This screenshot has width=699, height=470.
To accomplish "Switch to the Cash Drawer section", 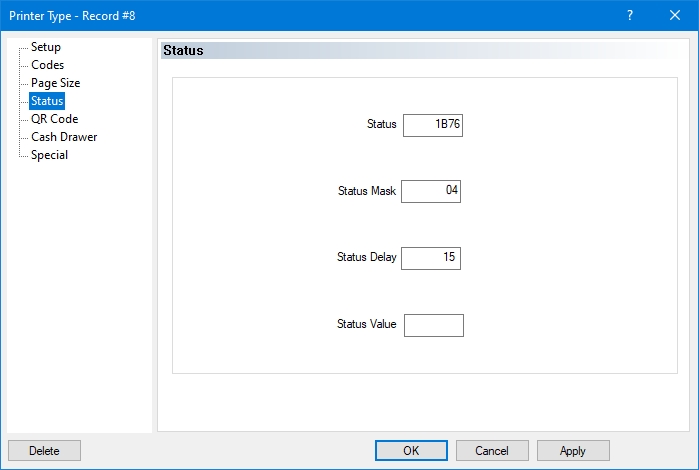I will pyautogui.click(x=64, y=137).
